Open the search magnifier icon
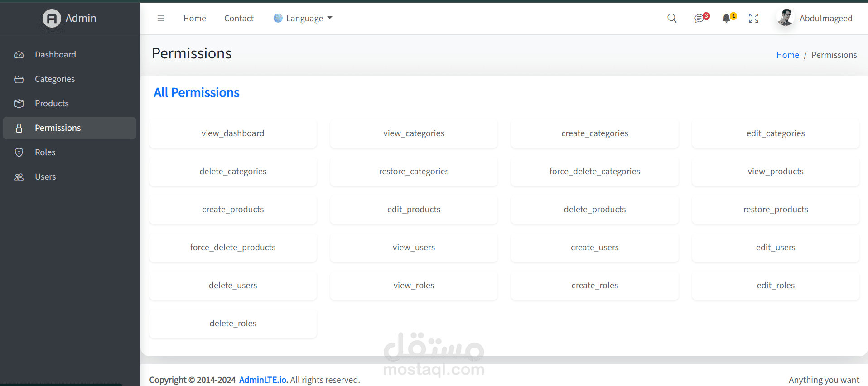 672,18
